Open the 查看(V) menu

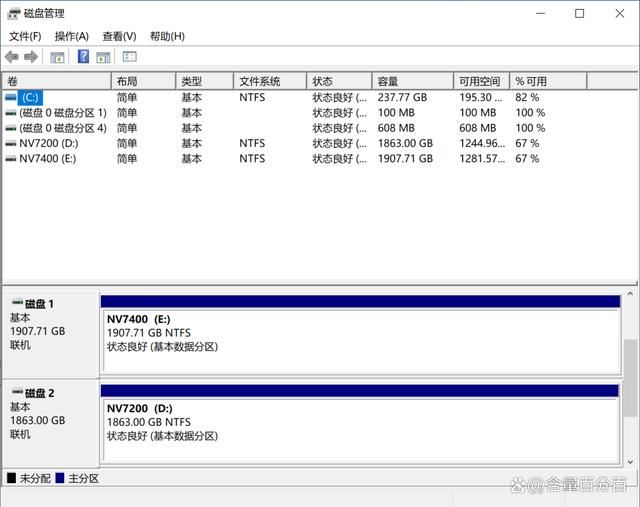click(x=119, y=36)
